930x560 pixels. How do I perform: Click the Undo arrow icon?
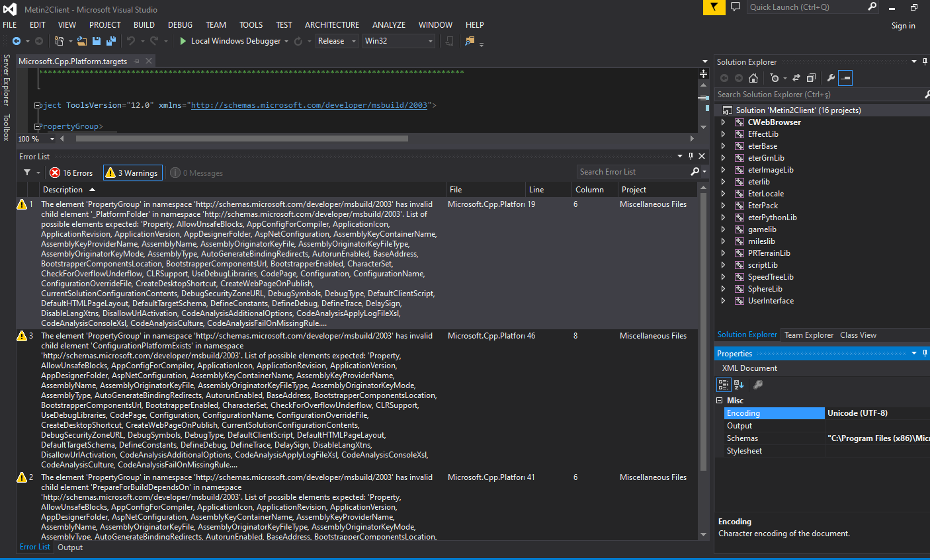point(131,41)
